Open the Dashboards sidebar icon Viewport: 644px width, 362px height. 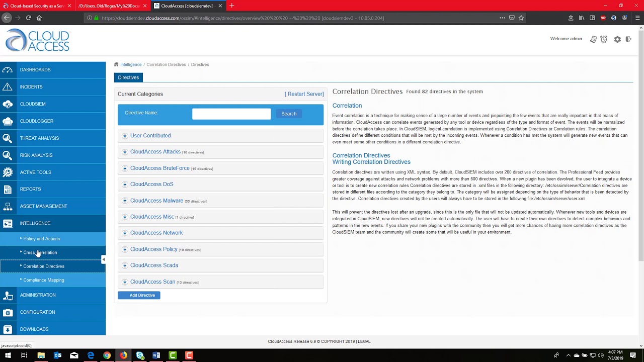[8, 70]
